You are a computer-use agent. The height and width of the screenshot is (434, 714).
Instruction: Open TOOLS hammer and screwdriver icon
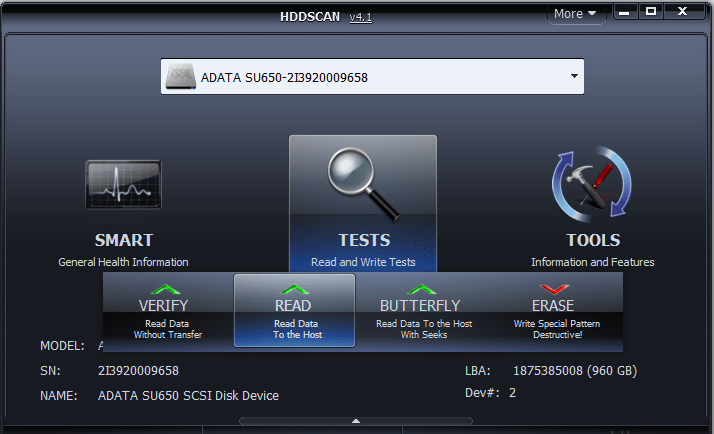(x=592, y=184)
